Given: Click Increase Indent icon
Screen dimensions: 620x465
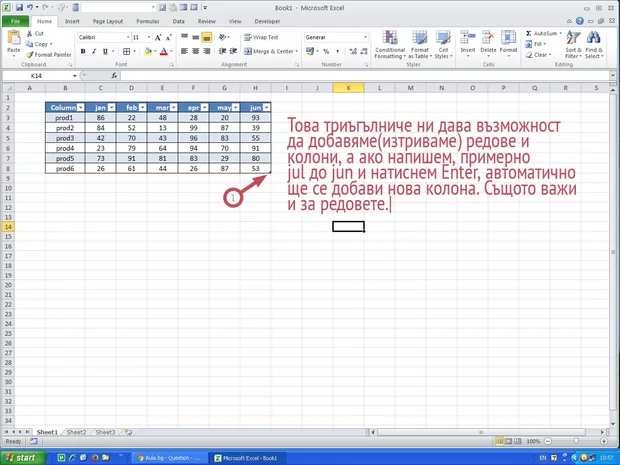Looking at the screenshot, I should [234, 51].
